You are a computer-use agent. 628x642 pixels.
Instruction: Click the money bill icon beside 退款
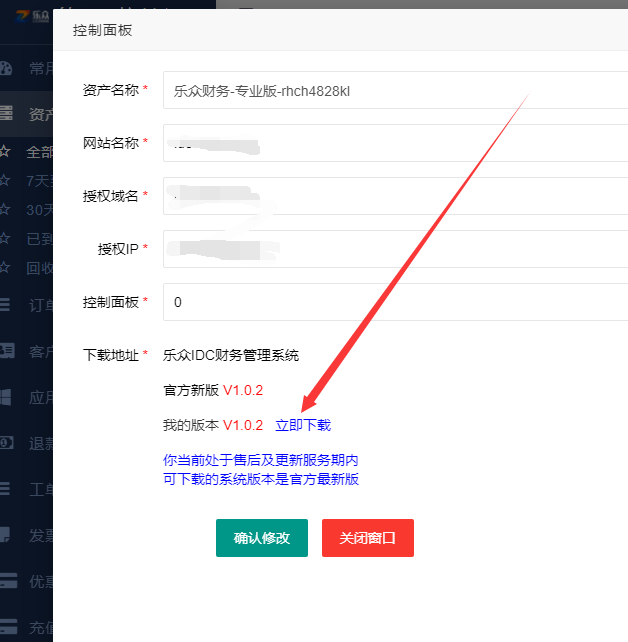[7, 443]
